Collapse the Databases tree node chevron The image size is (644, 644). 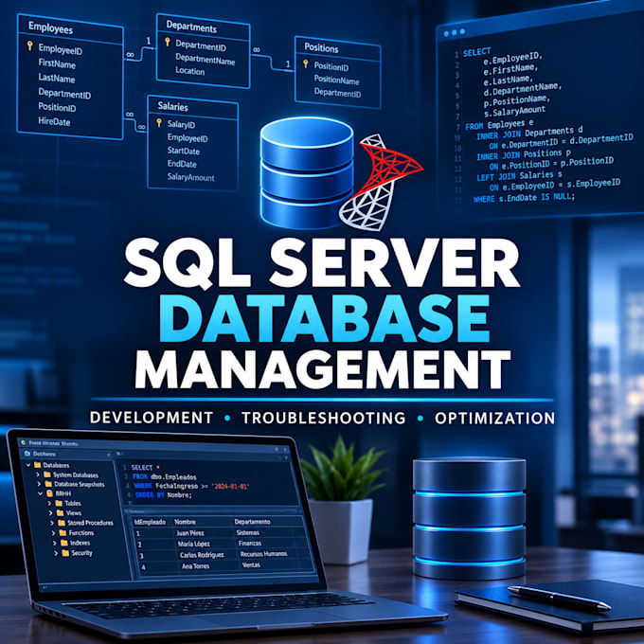tap(28, 465)
